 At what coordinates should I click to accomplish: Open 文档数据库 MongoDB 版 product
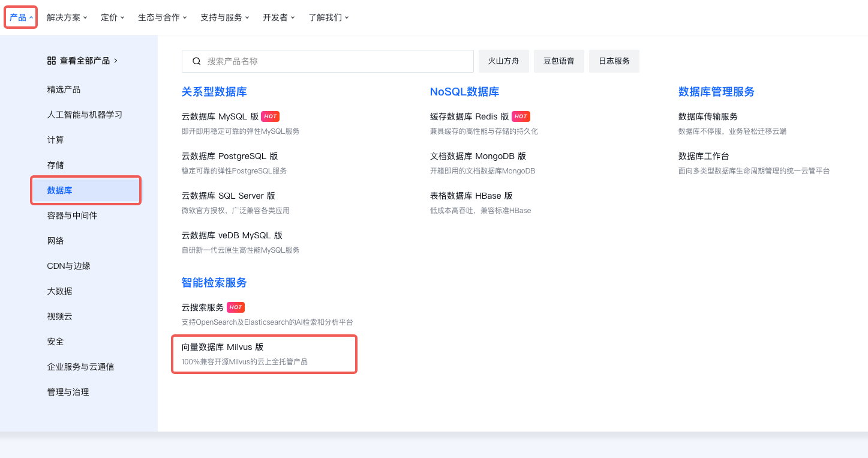tap(478, 156)
